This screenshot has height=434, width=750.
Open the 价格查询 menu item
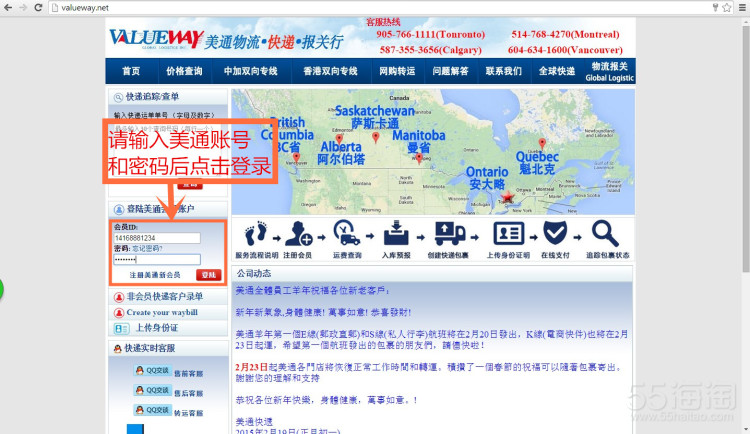pyautogui.click(x=185, y=71)
